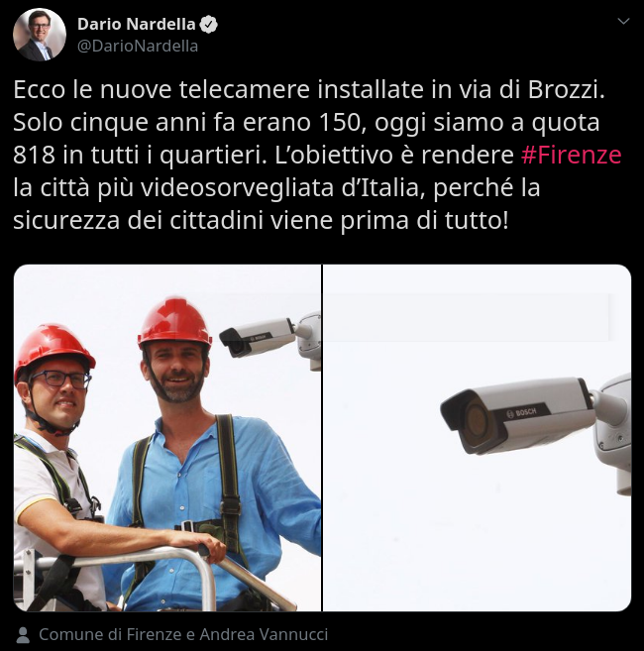Click the small camera in the left photo

tap(258, 336)
